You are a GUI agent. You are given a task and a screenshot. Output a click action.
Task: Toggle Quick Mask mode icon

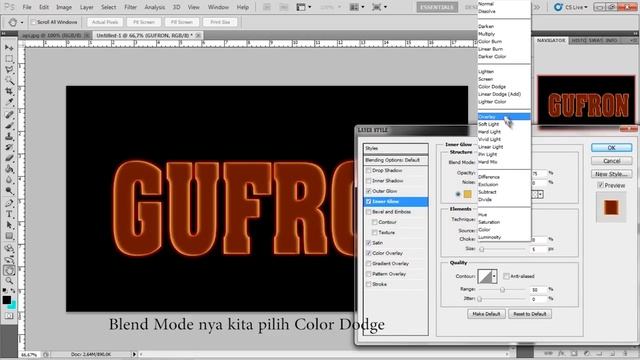(x=9, y=316)
